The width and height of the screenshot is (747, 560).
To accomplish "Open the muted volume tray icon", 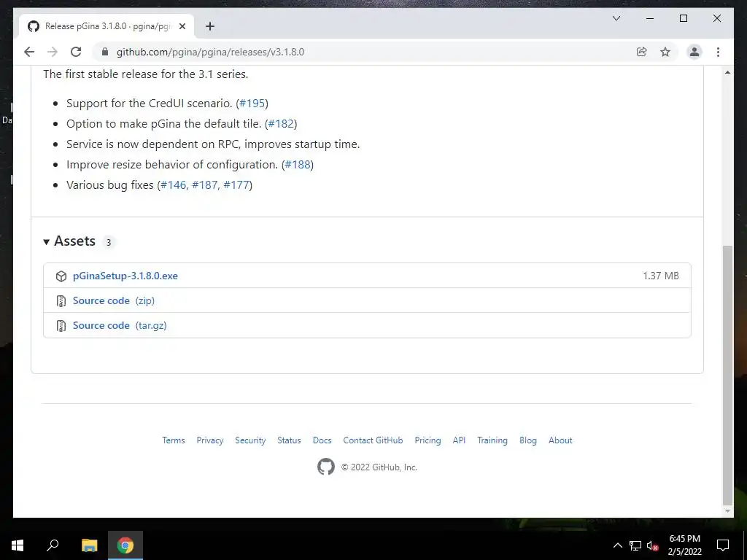I will [x=652, y=546].
